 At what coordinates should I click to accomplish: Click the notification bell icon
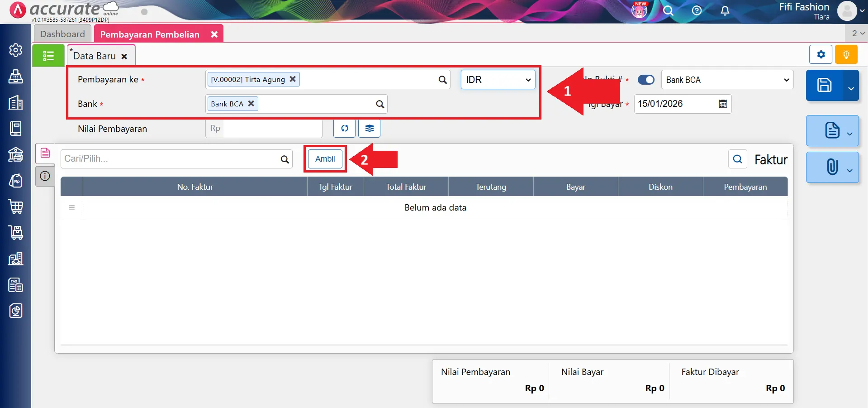coord(725,11)
